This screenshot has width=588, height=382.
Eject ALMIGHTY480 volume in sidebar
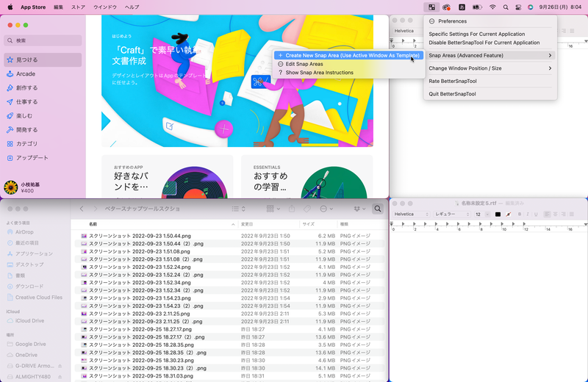tap(60, 377)
